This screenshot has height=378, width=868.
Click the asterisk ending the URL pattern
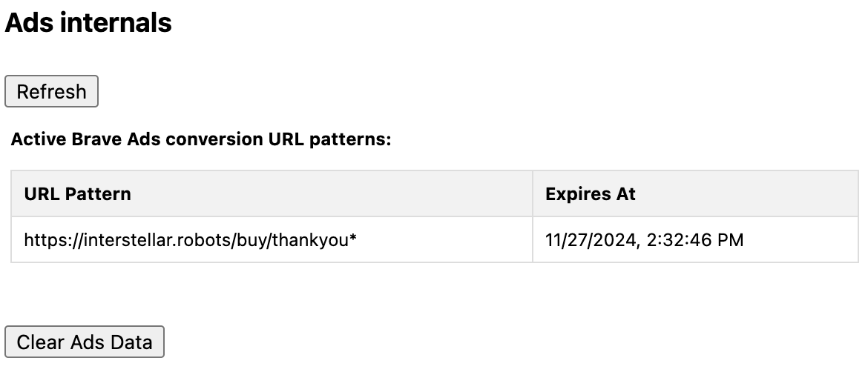point(354,238)
